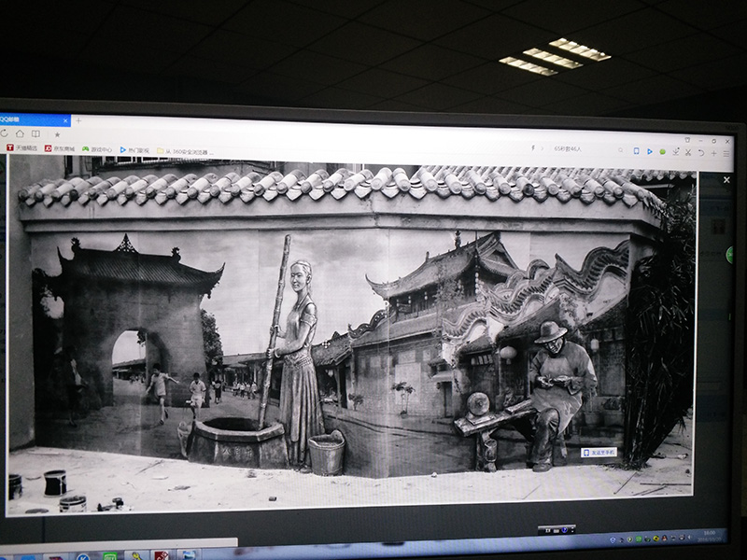747x560 pixels.
Task: Open the 游戏中心 bookmark
Action: click(x=97, y=148)
